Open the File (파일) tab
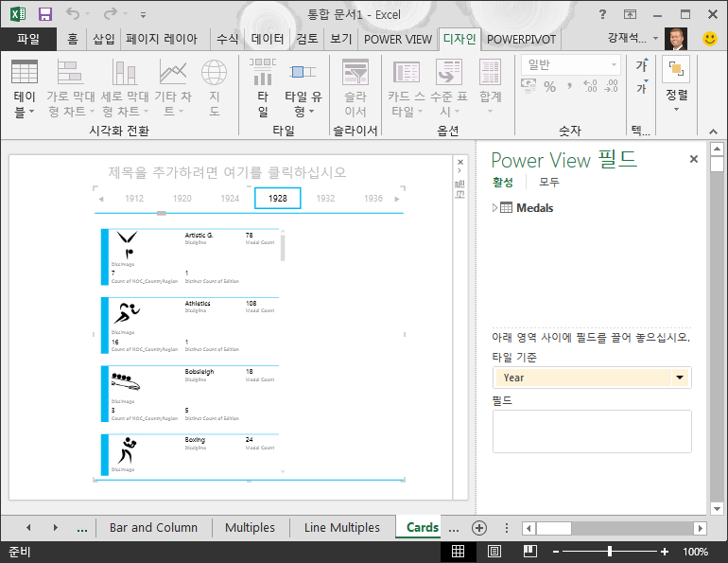 [28, 39]
